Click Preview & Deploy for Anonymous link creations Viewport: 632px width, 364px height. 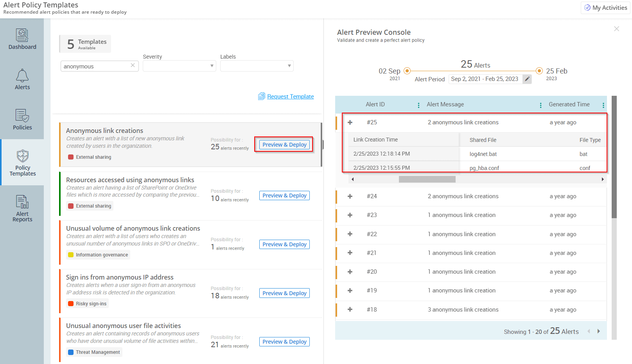point(284,144)
